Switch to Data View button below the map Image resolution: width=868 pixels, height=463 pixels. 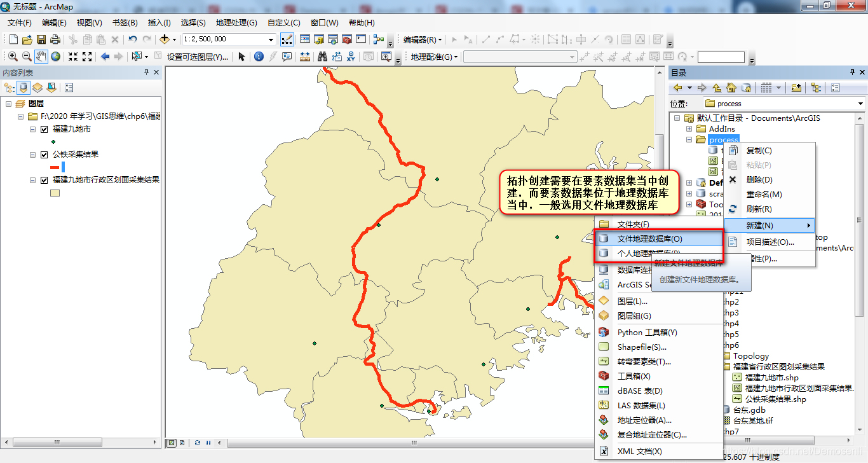(x=172, y=443)
